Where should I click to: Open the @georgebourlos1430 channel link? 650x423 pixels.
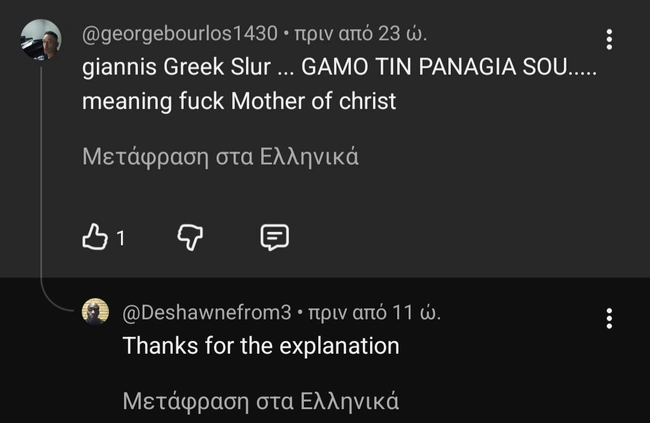click(x=179, y=34)
